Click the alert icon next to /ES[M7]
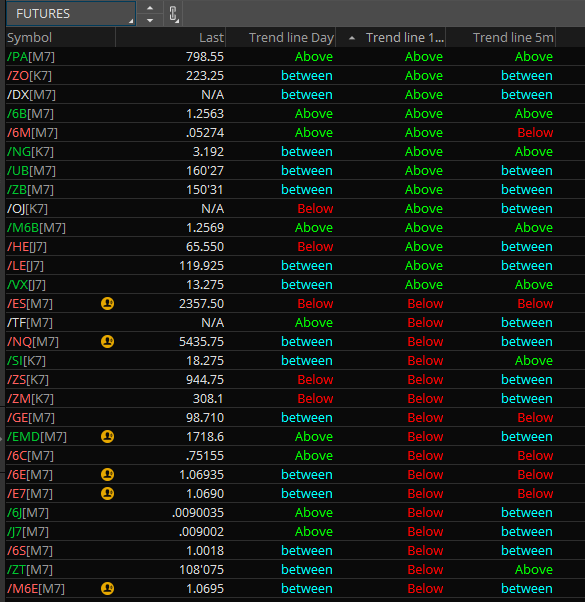 click(x=107, y=304)
